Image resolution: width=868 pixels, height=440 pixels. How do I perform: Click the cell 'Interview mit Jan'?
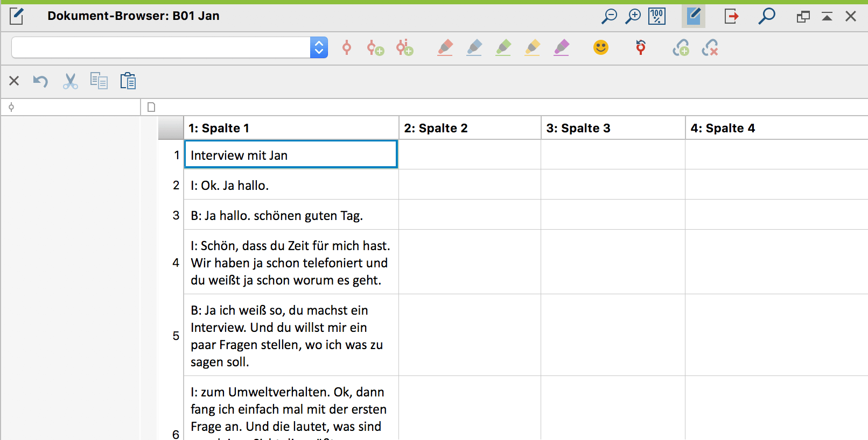pyautogui.click(x=291, y=155)
